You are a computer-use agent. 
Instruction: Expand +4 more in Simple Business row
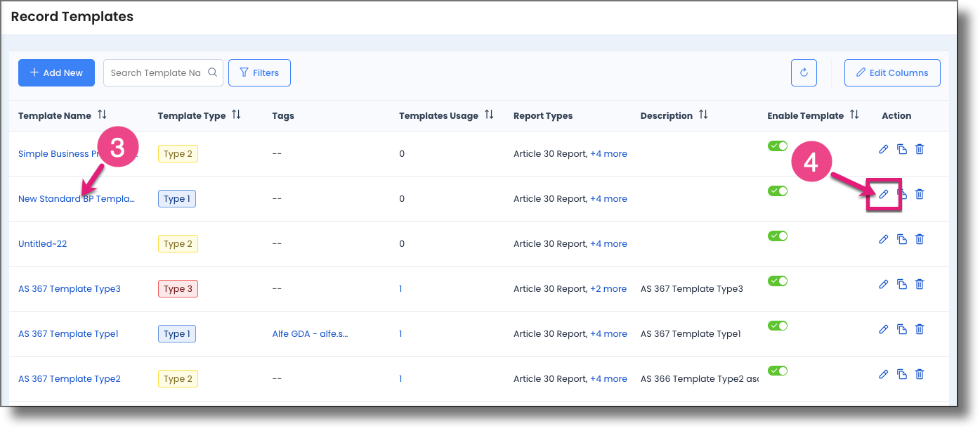coord(608,153)
